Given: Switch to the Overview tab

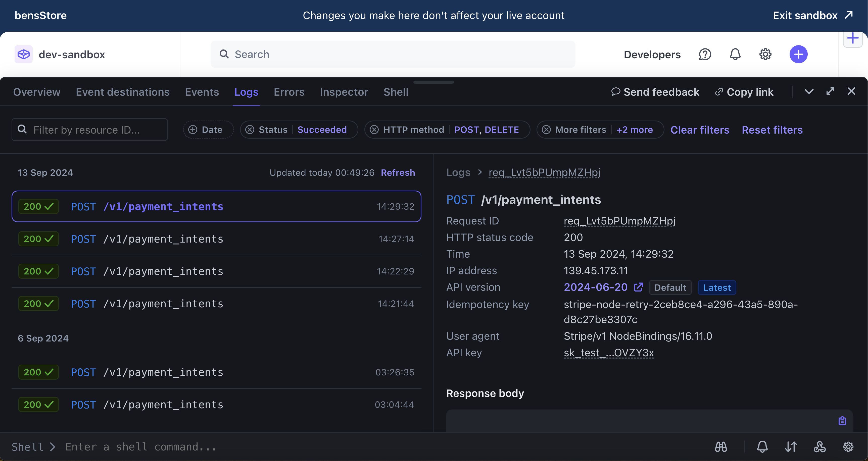Looking at the screenshot, I should [x=37, y=92].
